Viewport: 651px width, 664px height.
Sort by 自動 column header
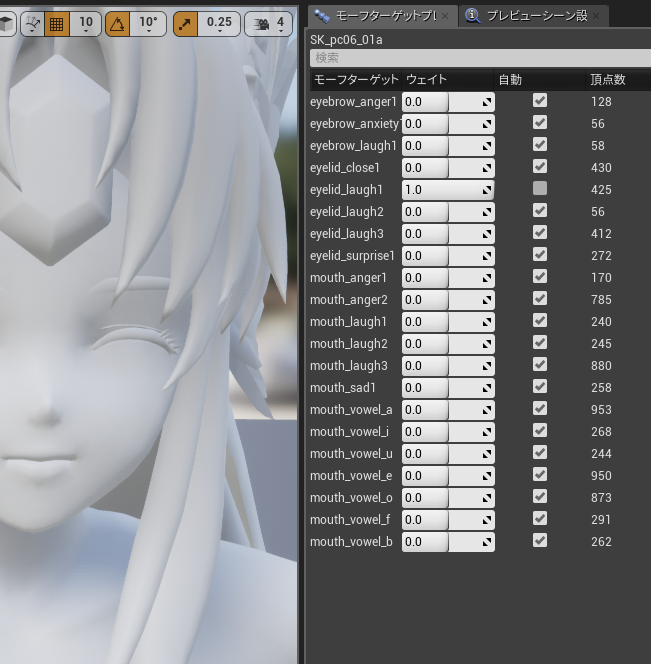click(540, 80)
